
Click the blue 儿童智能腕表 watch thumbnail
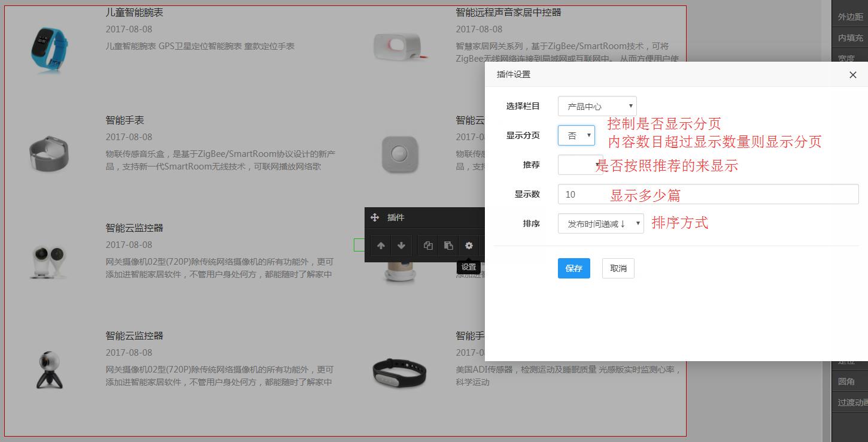(x=49, y=50)
